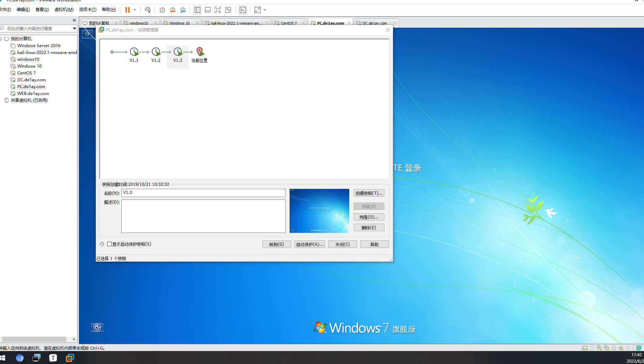Enter full screen mode icon
The width and height of the screenshot is (644, 364).
[x=218, y=10]
